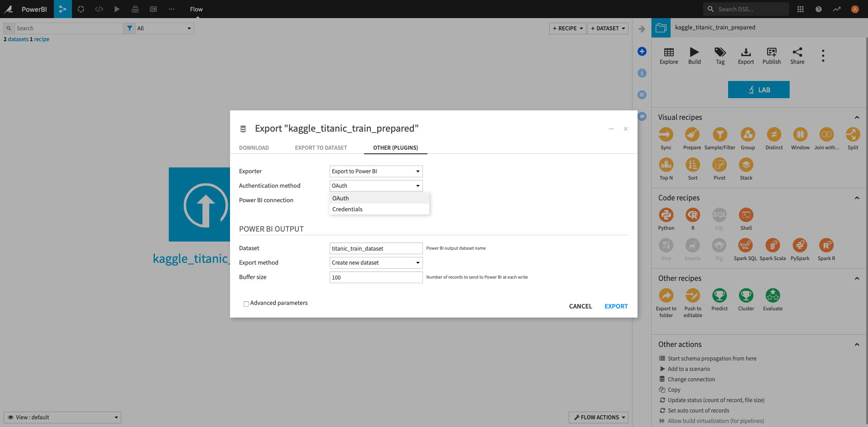Open the Pivot visual recipe

[719, 165]
